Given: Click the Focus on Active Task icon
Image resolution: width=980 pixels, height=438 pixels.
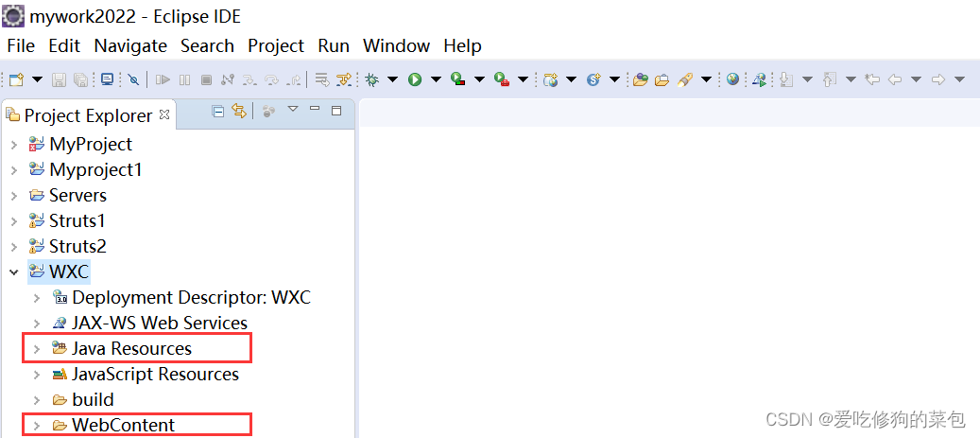Looking at the screenshot, I should 268,112.
